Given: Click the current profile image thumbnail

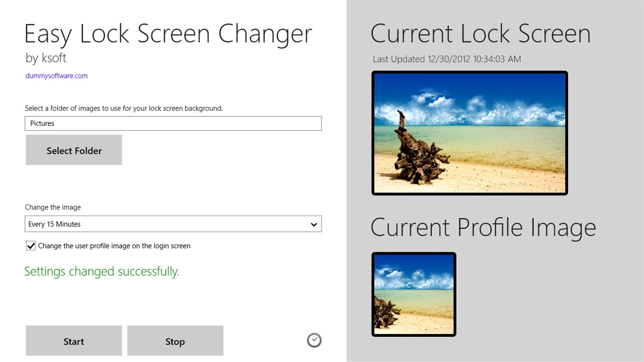Looking at the screenshot, I should [413, 294].
